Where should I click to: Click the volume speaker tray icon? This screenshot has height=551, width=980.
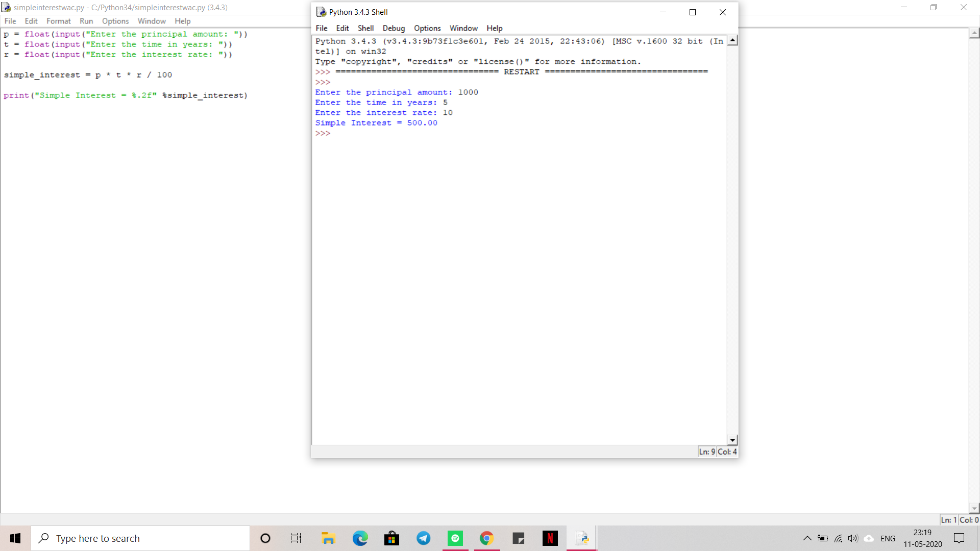coord(853,538)
